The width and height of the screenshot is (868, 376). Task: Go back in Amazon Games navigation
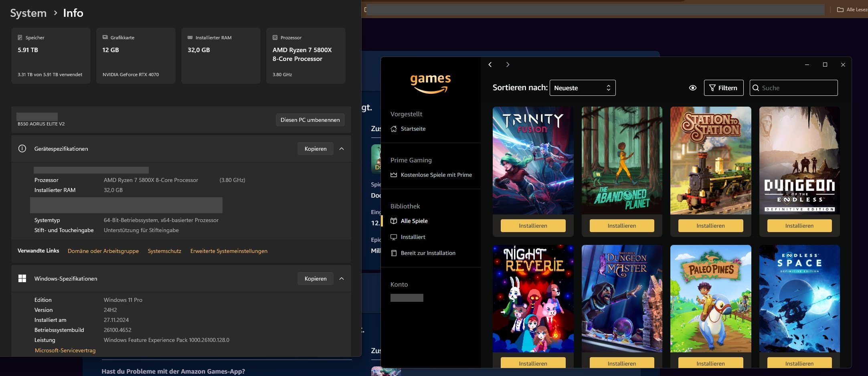coord(490,65)
